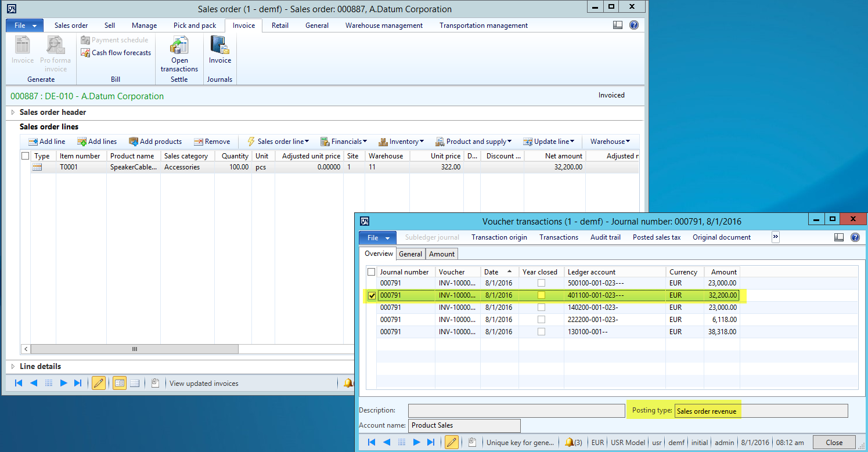
Task: Click the Help icon in the Voucher transactions window
Action: pyautogui.click(x=855, y=237)
